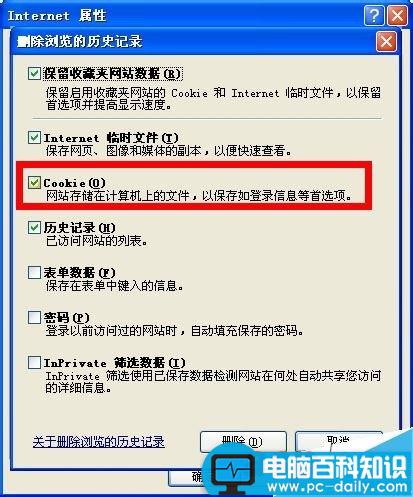Uncheck the Internet 临时文件 checkbox
The image size is (413, 497).
34,137
